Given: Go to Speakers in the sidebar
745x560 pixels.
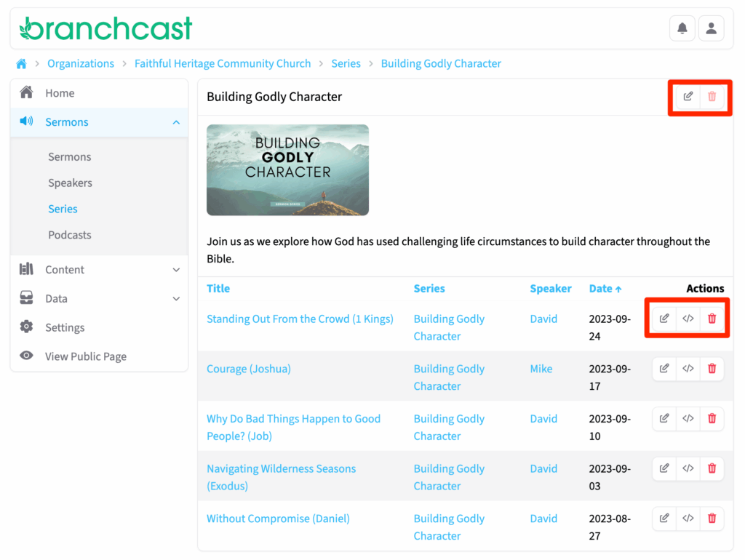Looking at the screenshot, I should click(70, 183).
